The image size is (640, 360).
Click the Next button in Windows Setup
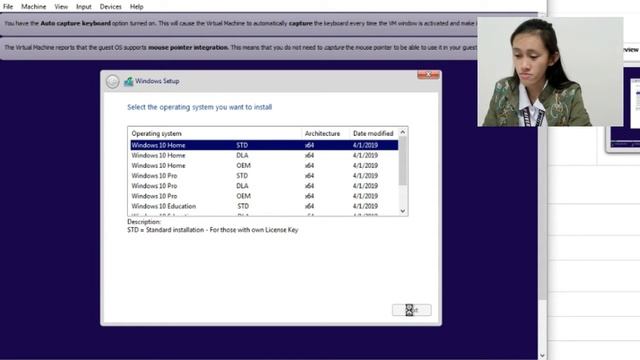(x=411, y=310)
